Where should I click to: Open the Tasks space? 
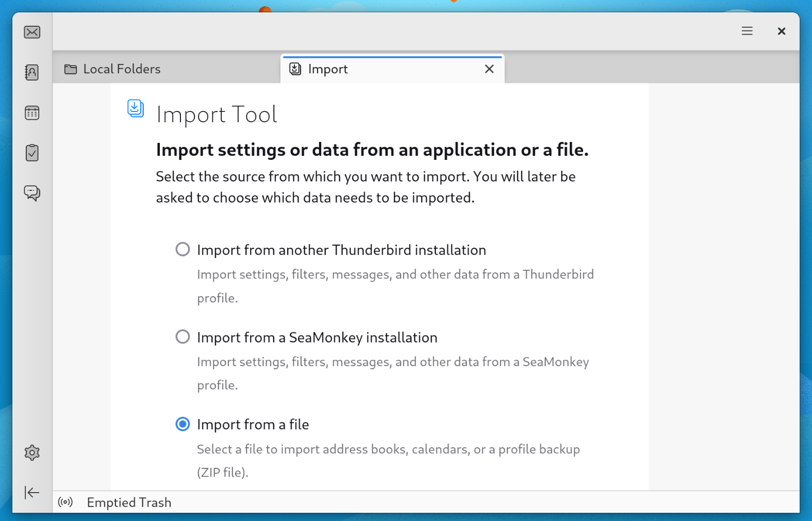pyautogui.click(x=32, y=153)
